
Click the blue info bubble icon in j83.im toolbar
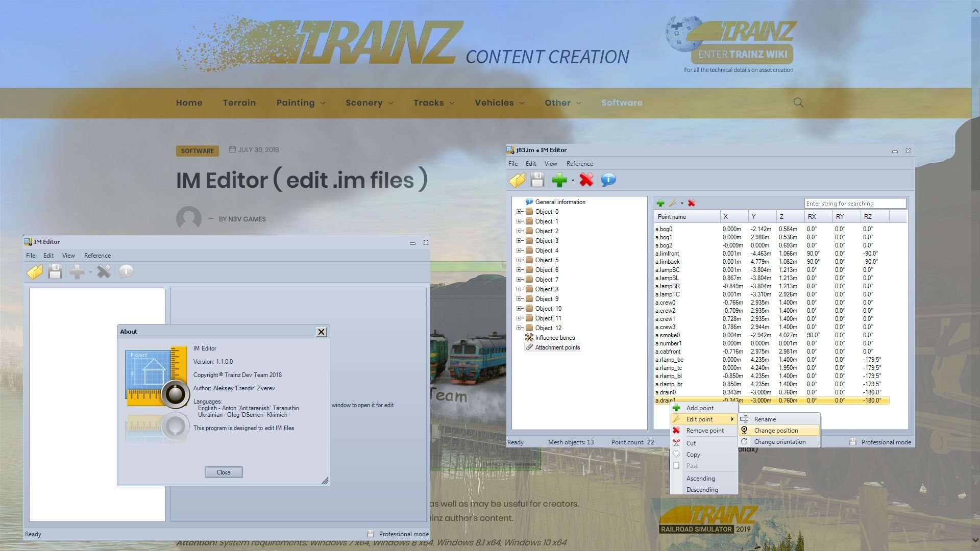(x=608, y=180)
